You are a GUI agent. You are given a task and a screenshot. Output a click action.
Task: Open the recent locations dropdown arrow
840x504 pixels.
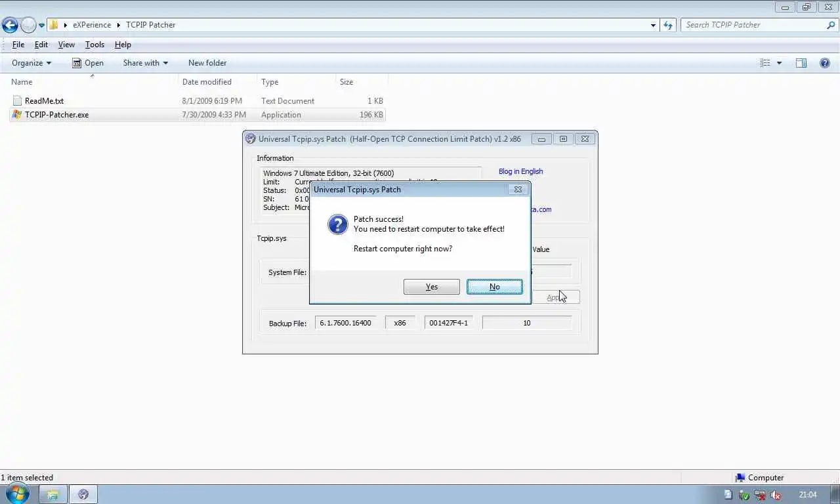coord(41,26)
